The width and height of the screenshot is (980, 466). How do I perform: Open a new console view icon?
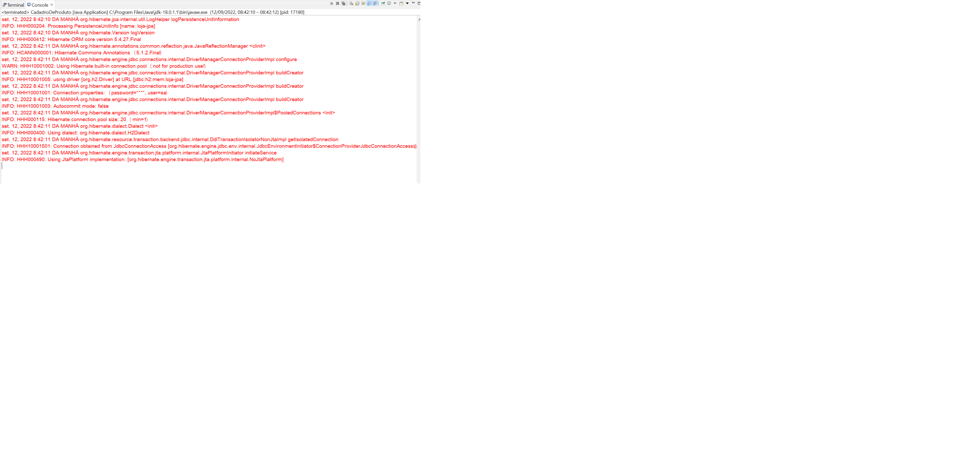coord(401,3)
